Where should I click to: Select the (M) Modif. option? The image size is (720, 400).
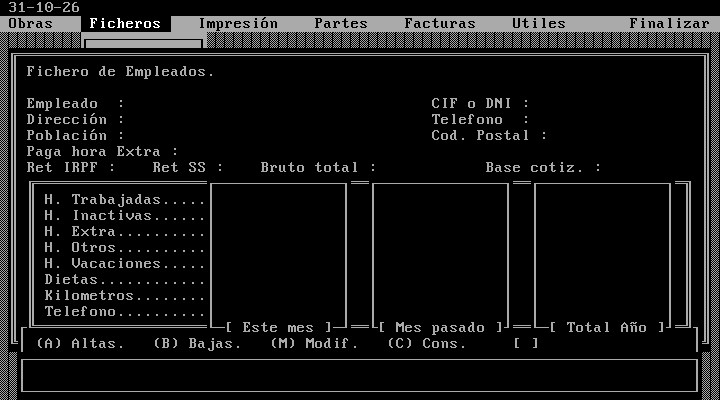tap(314, 344)
